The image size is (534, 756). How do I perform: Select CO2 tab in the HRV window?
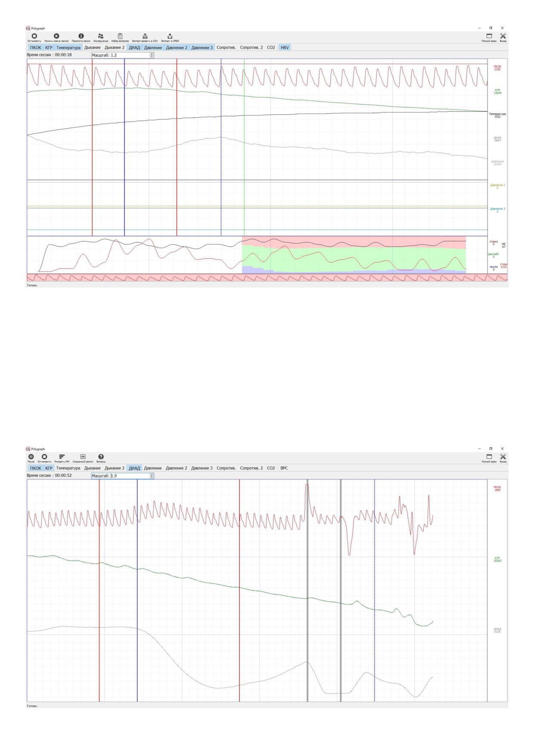271,47
